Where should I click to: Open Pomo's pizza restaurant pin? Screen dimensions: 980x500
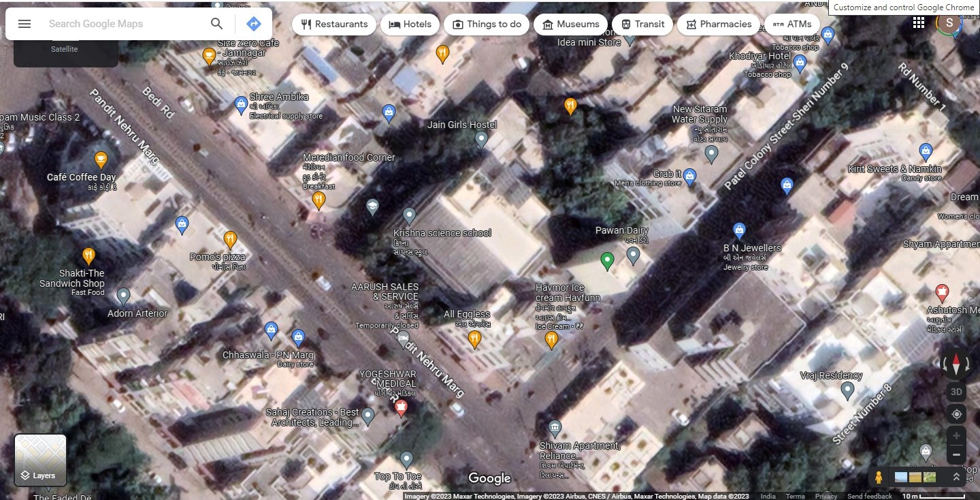[x=230, y=240]
